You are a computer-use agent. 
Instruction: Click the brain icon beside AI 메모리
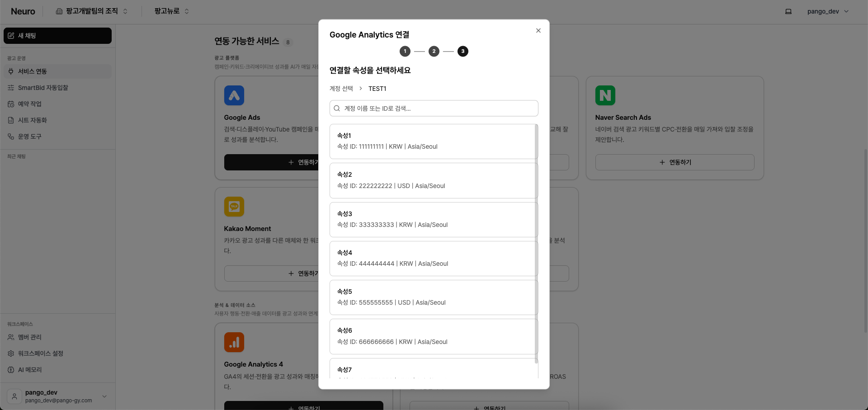tap(11, 370)
